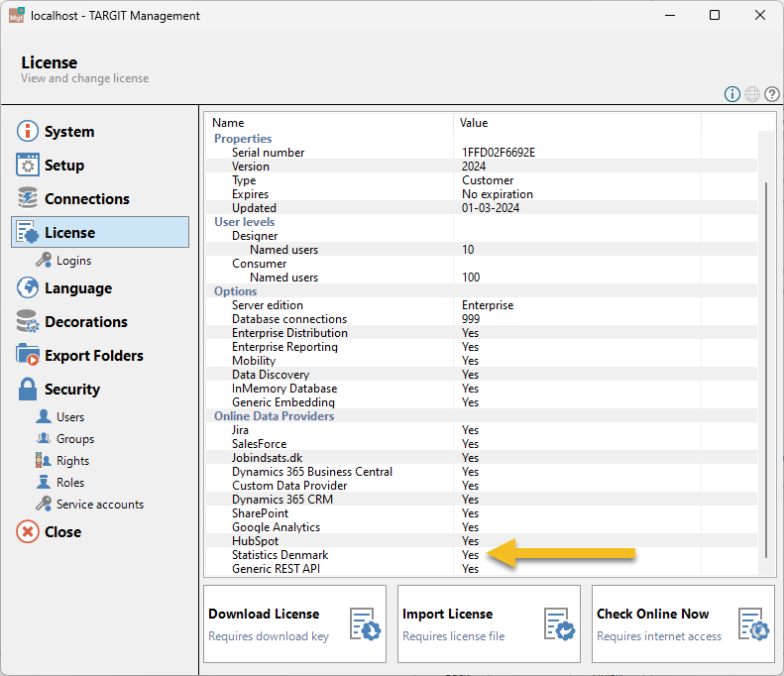Viewport: 784px width, 676px height.
Task: Open the Language settings
Action: [100, 288]
